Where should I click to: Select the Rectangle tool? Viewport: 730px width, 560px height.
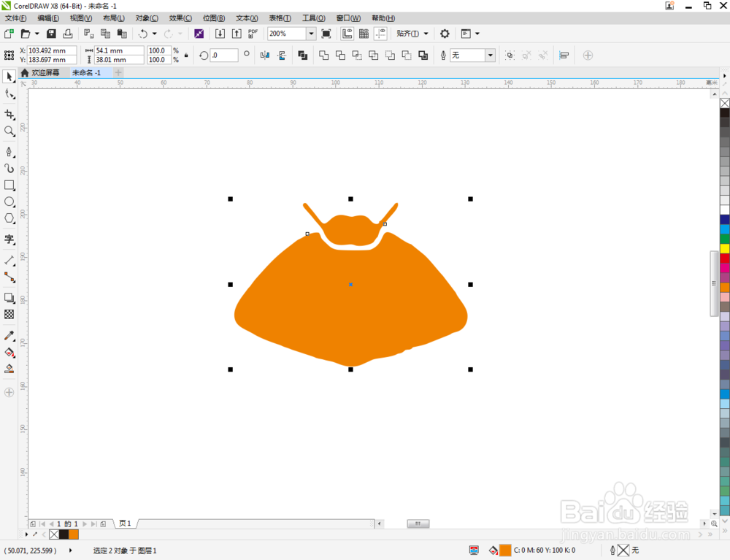[9, 185]
